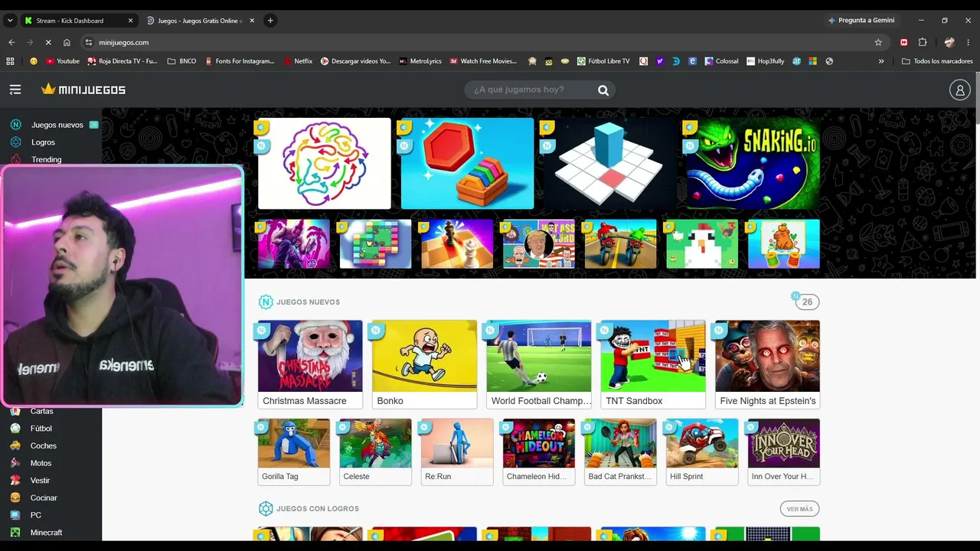This screenshot has width=980, height=551.
Task: Click the Minijuegos crown logo
Action: (83, 90)
